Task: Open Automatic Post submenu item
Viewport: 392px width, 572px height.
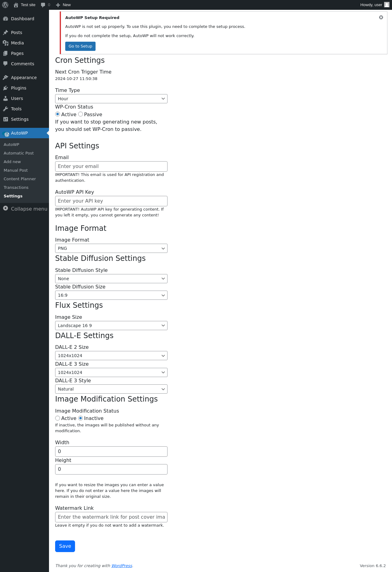Action: tap(19, 153)
